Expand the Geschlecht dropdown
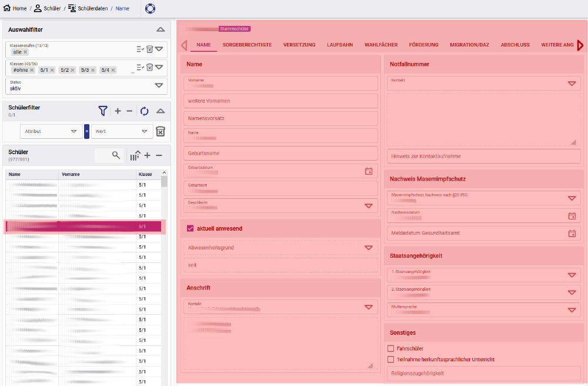Viewport: 588px width, 386px height. pyautogui.click(x=369, y=206)
